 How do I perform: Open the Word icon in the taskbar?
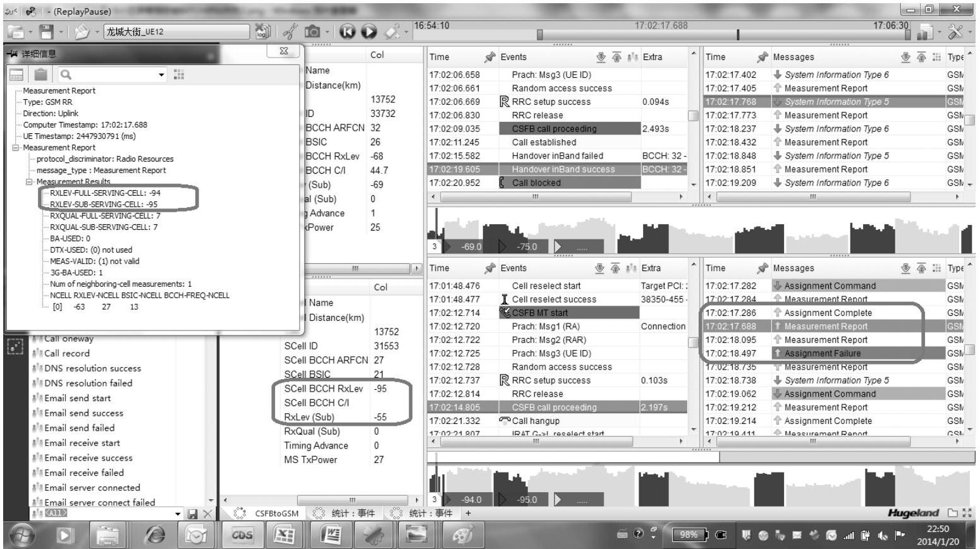click(330, 536)
